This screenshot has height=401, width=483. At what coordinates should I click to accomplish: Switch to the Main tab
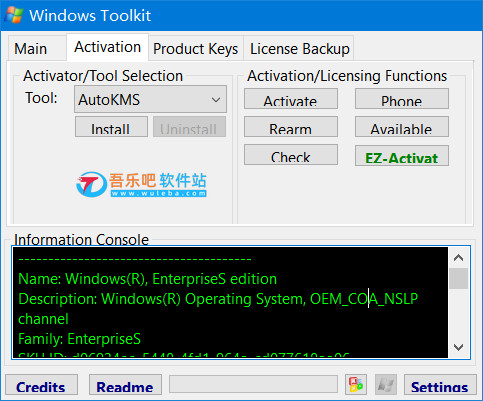[x=31, y=49]
